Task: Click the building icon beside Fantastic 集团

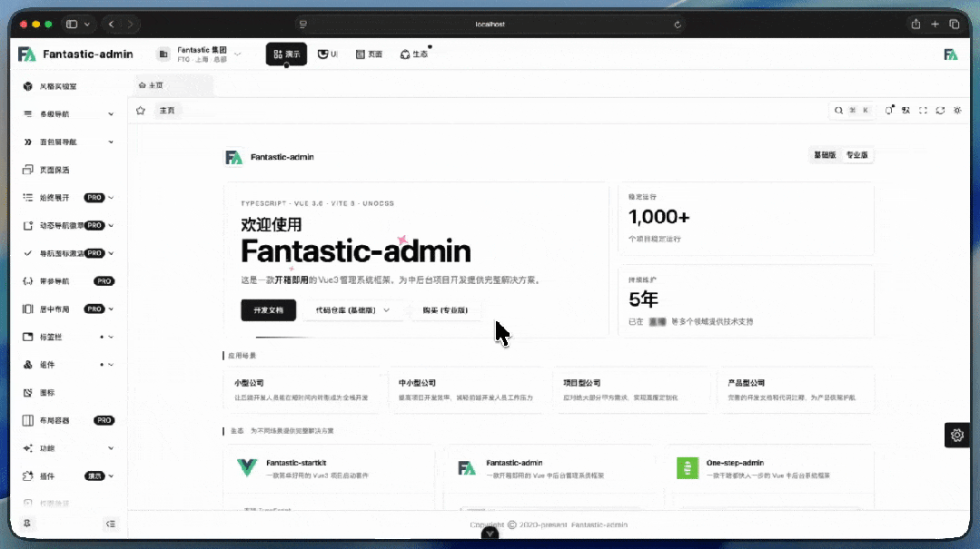Action: point(163,54)
